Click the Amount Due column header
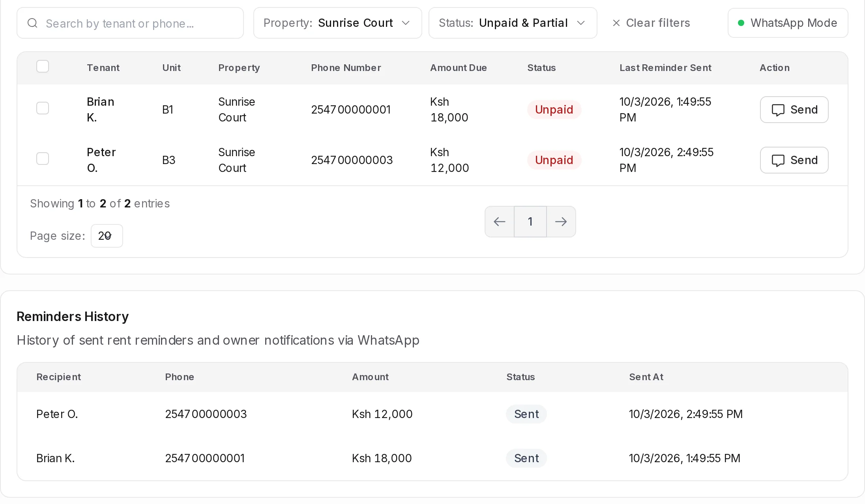 (x=459, y=68)
